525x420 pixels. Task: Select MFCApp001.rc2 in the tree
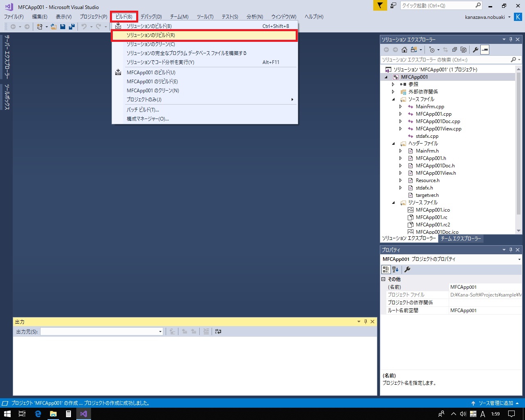click(433, 225)
